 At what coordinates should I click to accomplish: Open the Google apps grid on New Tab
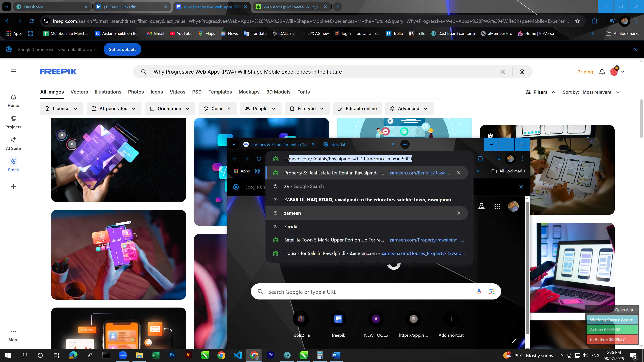click(497, 206)
